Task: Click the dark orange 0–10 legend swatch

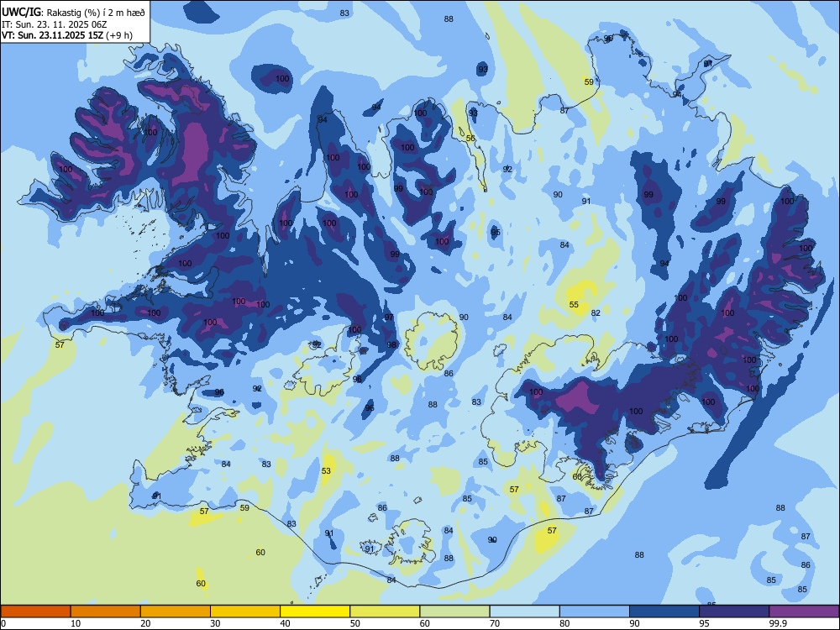Action: pyautogui.click(x=35, y=612)
